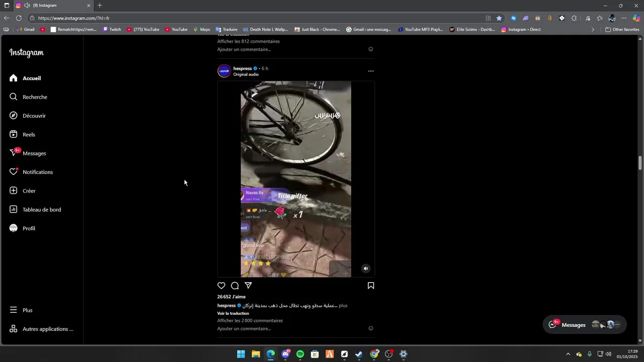The height and width of the screenshot is (362, 644).
Task: Open Steam from the taskbar
Action: 359,354
